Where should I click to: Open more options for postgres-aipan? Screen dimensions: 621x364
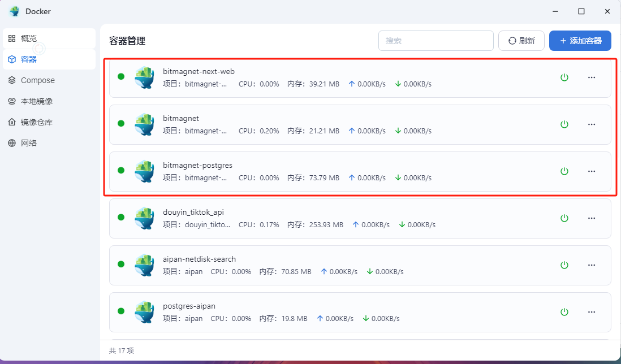592,312
